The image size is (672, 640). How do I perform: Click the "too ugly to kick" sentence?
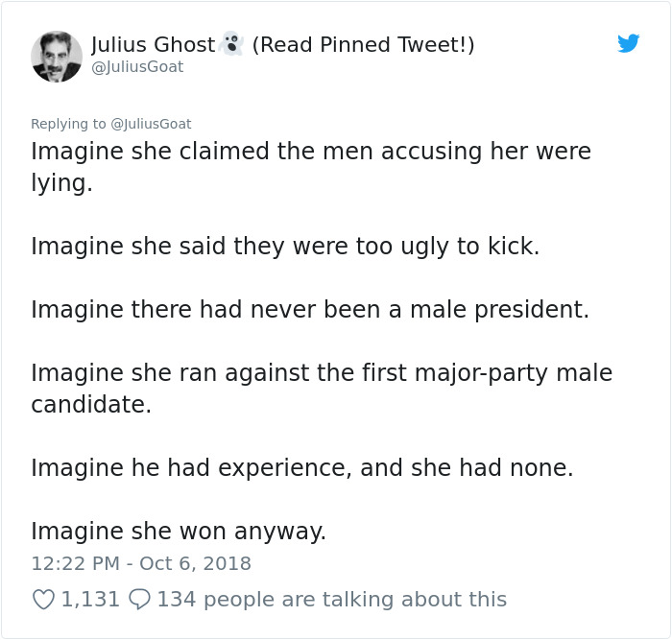click(285, 246)
